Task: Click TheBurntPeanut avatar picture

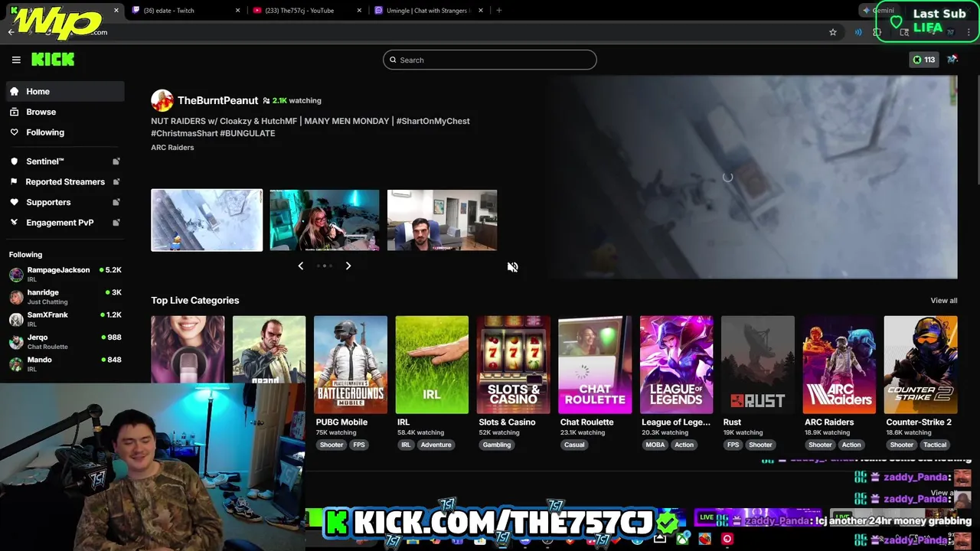Action: click(x=162, y=100)
